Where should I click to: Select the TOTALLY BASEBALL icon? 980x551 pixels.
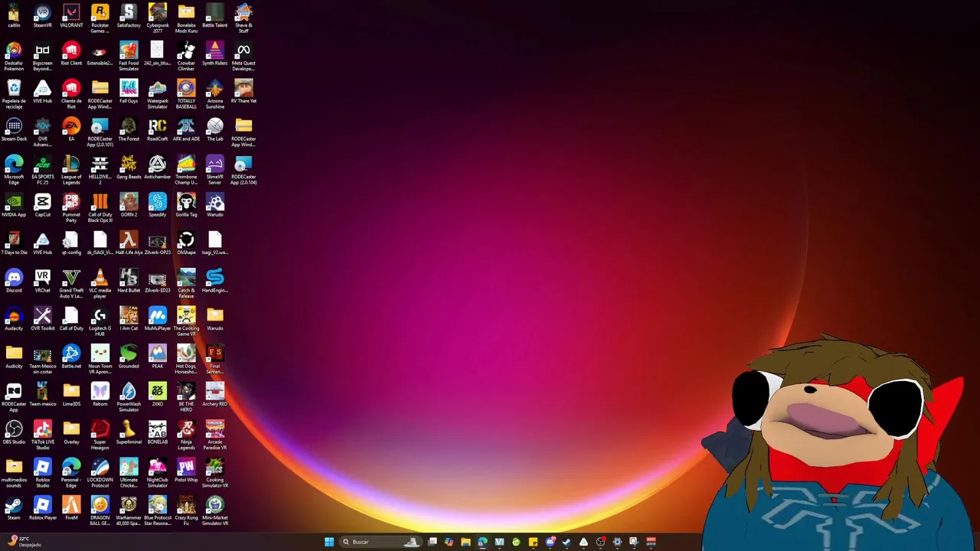[186, 94]
